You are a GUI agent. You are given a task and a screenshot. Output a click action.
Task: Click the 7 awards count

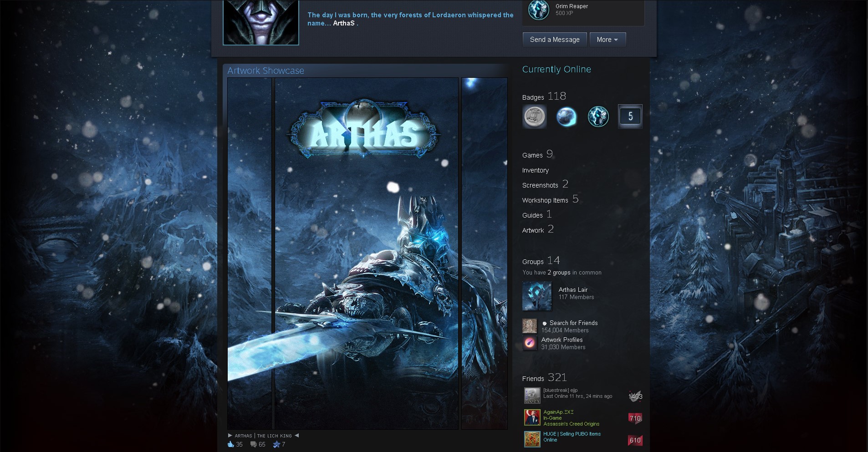(x=283, y=444)
